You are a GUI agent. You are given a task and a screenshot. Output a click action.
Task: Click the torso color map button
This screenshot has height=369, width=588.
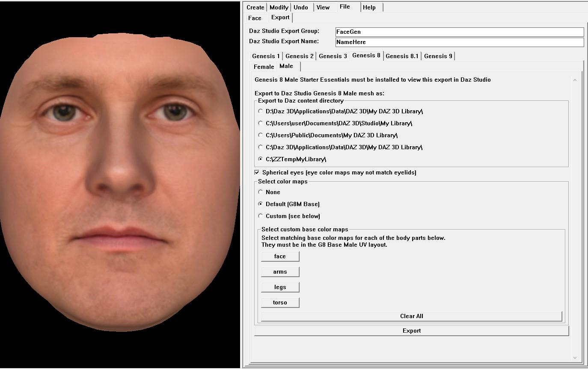pos(280,303)
